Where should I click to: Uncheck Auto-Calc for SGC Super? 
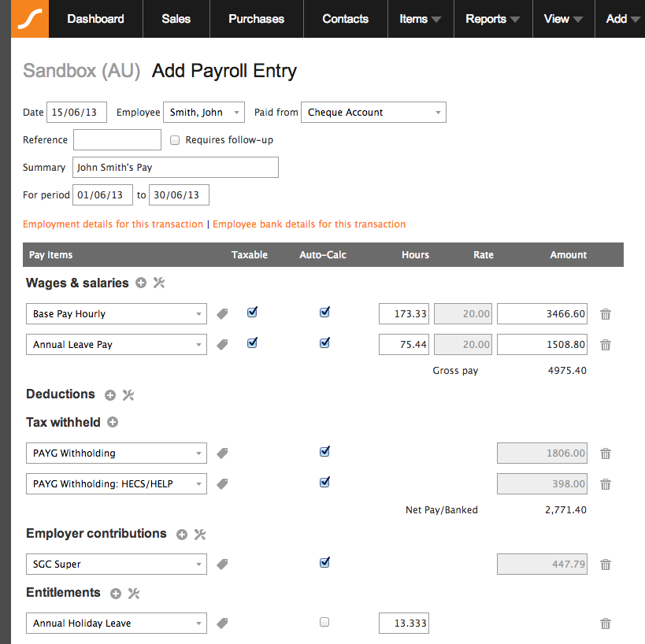(325, 562)
